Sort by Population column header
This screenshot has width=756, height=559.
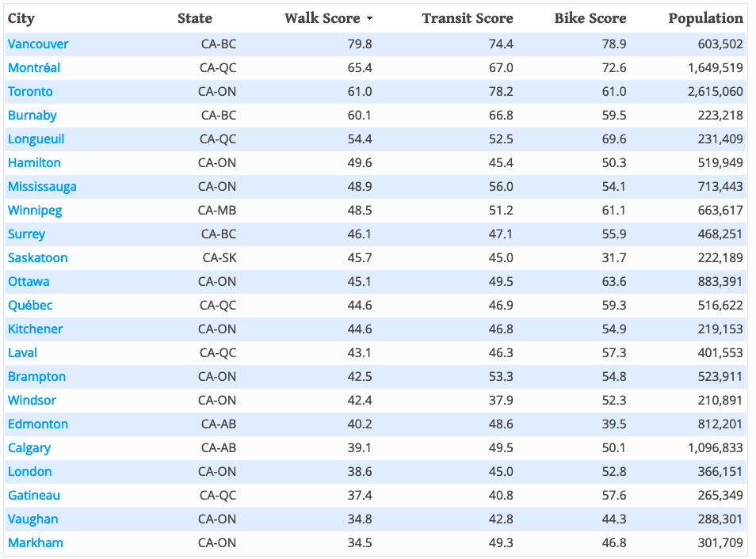click(x=705, y=18)
